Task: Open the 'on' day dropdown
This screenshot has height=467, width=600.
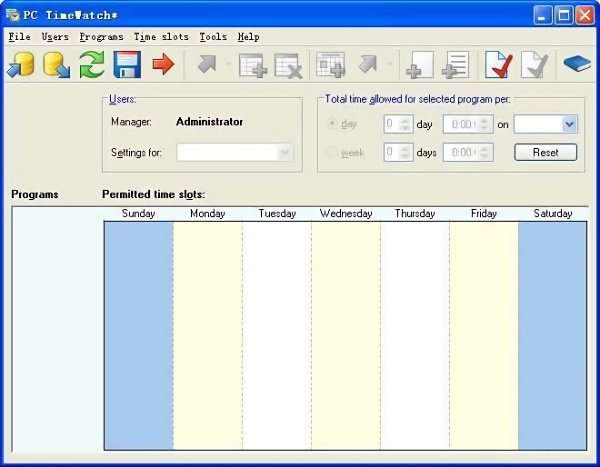Action: [545, 124]
